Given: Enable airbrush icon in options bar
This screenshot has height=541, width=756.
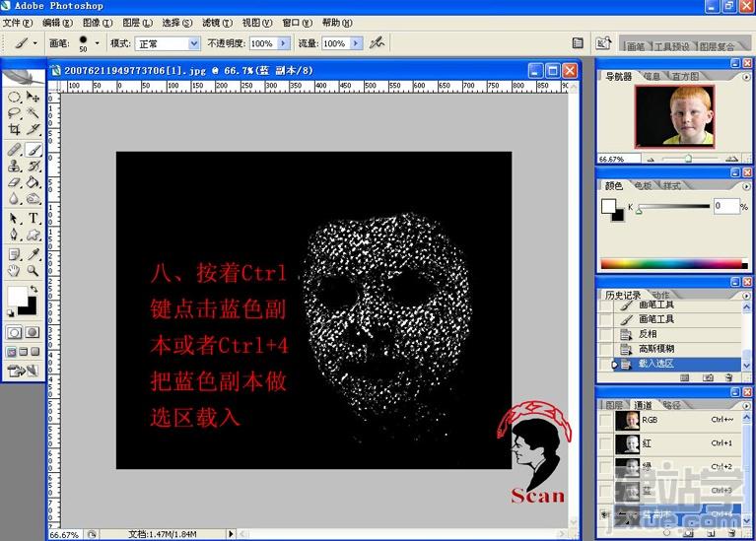Looking at the screenshot, I should tap(377, 43).
